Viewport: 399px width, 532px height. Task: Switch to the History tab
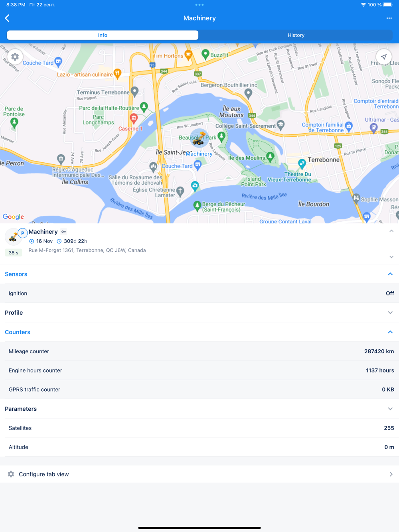coord(296,35)
